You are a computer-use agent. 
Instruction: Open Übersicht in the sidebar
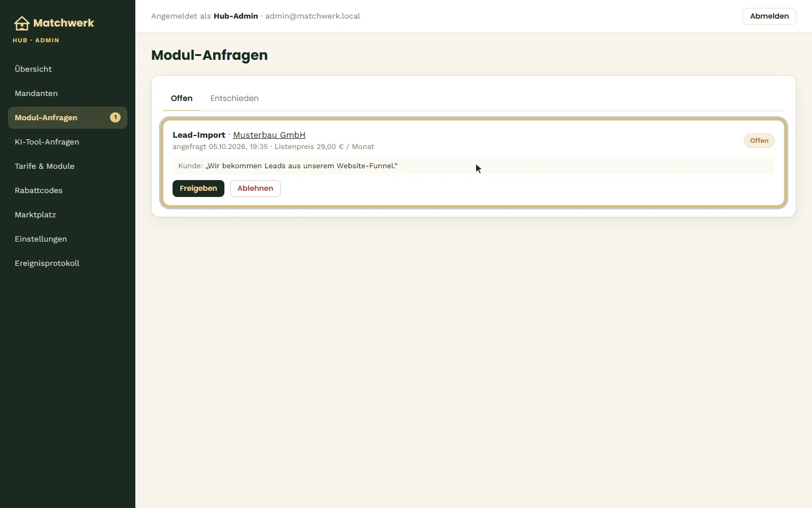(x=68, y=69)
